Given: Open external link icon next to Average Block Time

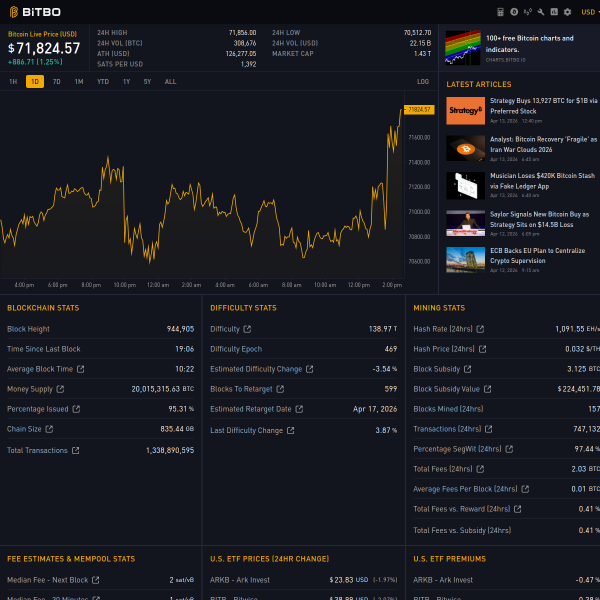Looking at the screenshot, I should click(80, 369).
